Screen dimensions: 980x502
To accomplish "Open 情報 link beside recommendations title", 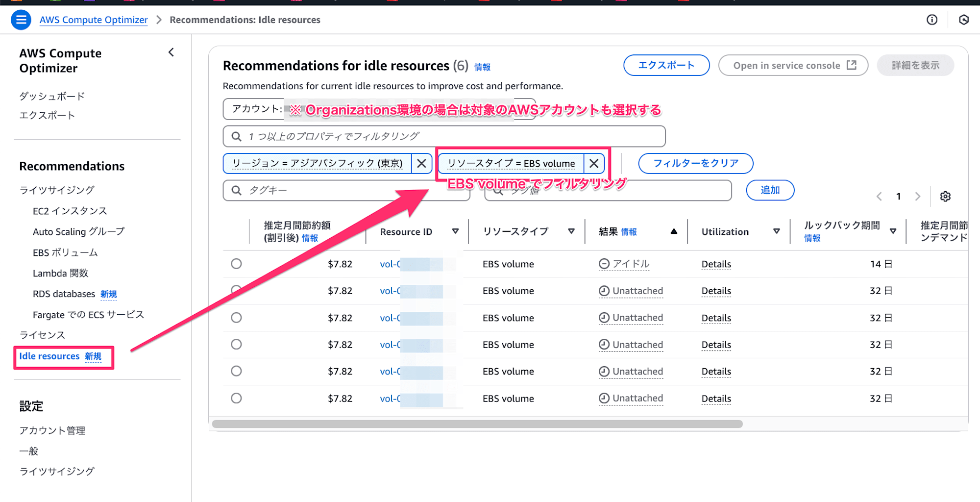I will point(482,67).
